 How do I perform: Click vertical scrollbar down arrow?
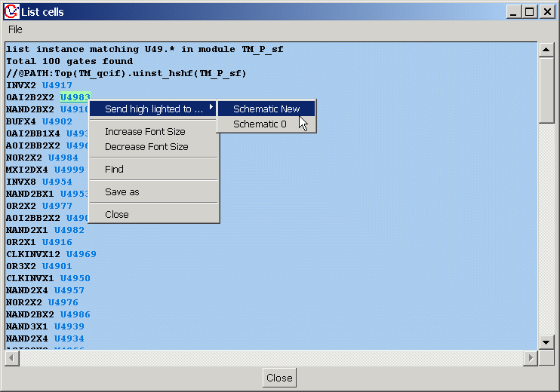(x=546, y=342)
